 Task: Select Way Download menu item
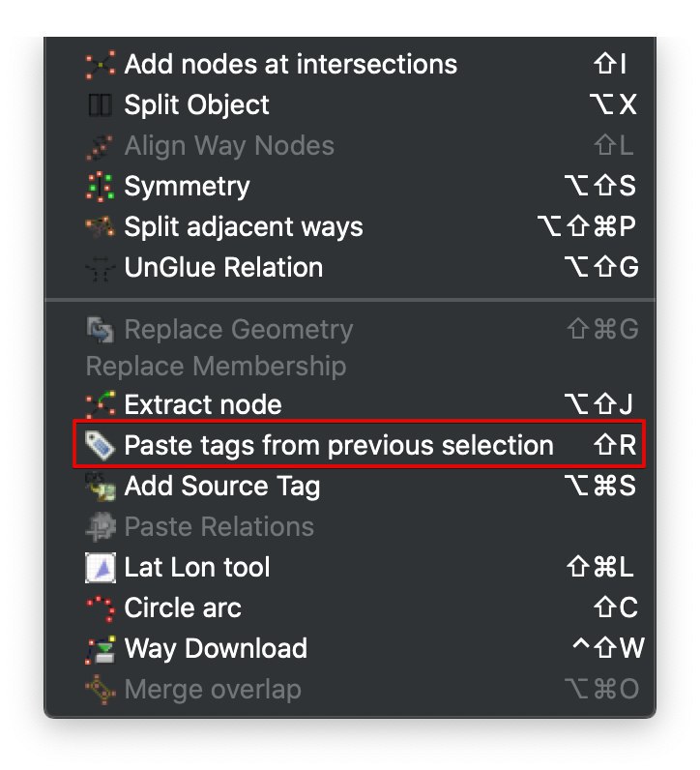click(x=350, y=649)
